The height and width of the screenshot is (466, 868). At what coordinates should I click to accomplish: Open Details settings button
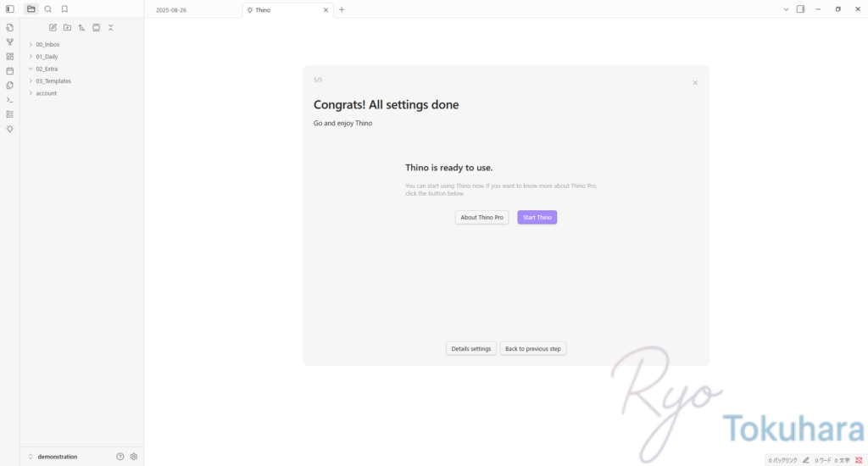[x=471, y=349]
